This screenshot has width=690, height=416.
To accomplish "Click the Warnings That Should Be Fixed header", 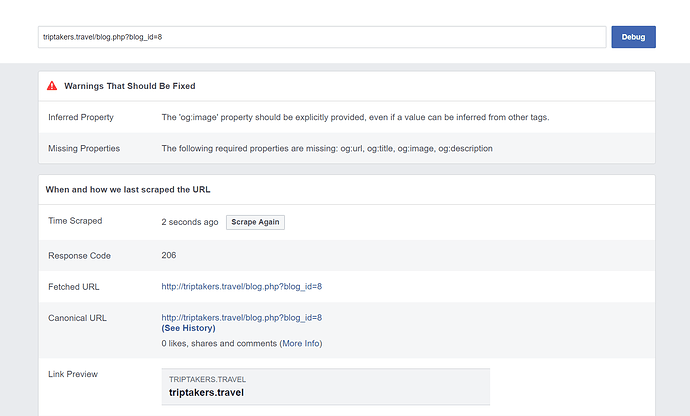I will coord(130,86).
